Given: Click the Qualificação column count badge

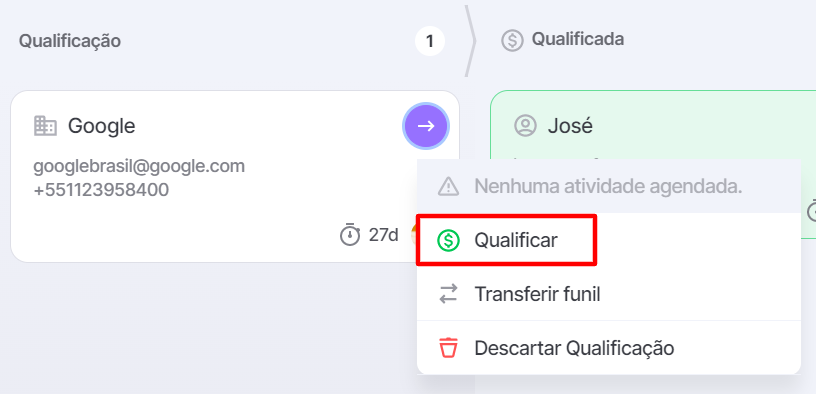Looking at the screenshot, I should [430, 42].
